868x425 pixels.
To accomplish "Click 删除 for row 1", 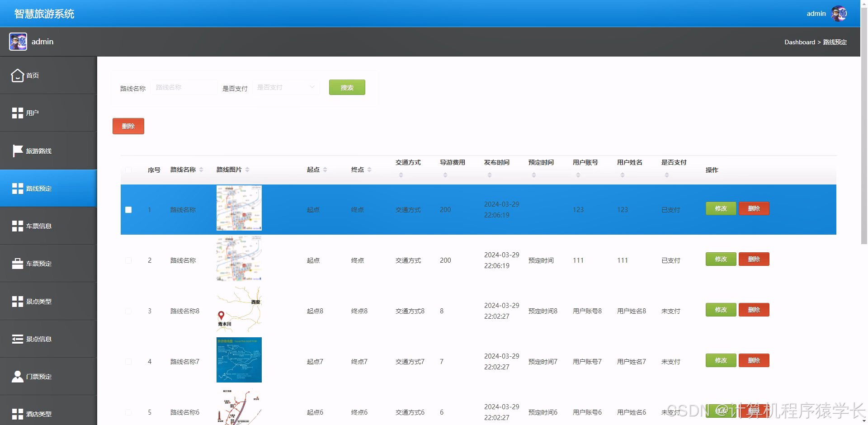I will pos(754,208).
